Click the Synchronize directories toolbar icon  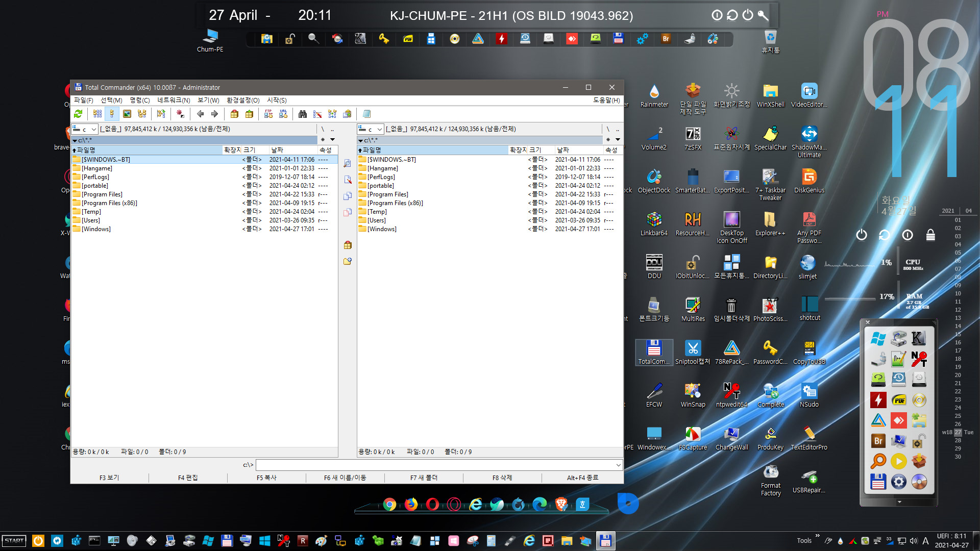332,114
